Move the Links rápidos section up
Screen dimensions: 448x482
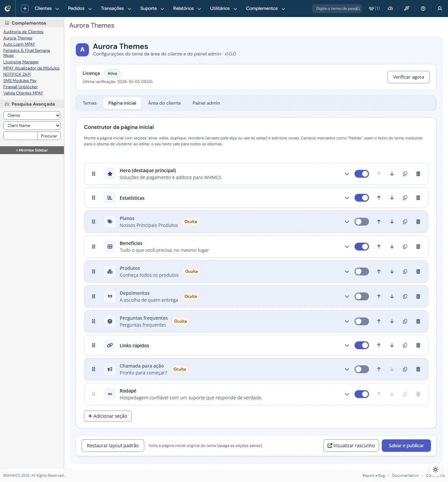pyautogui.click(x=379, y=345)
